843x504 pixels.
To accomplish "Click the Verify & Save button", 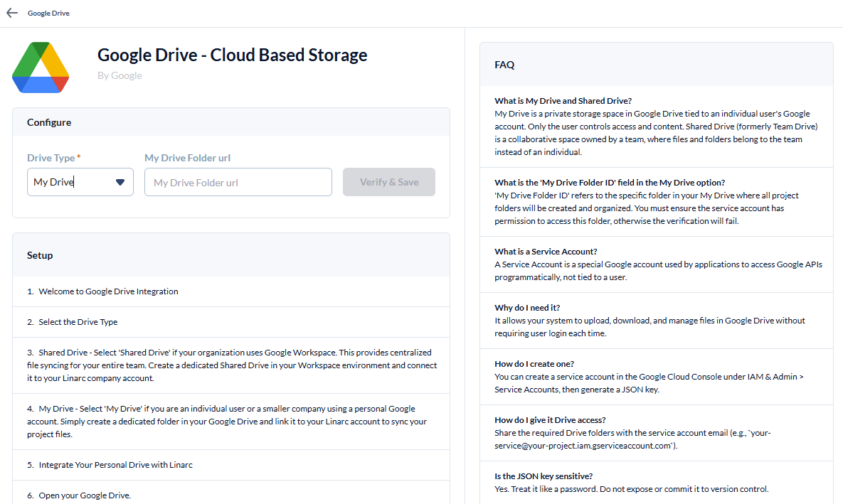I will click(388, 182).
